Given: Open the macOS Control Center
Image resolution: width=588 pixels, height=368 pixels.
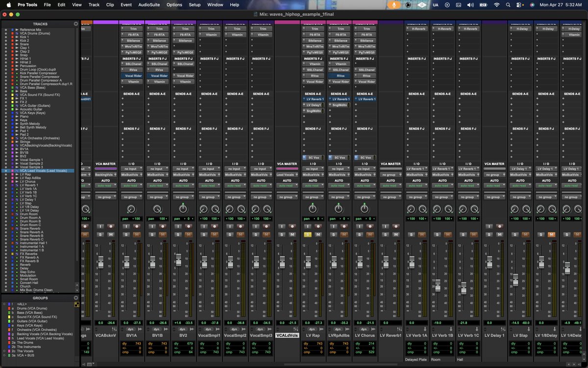Looking at the screenshot, I should pyautogui.click(x=519, y=4).
